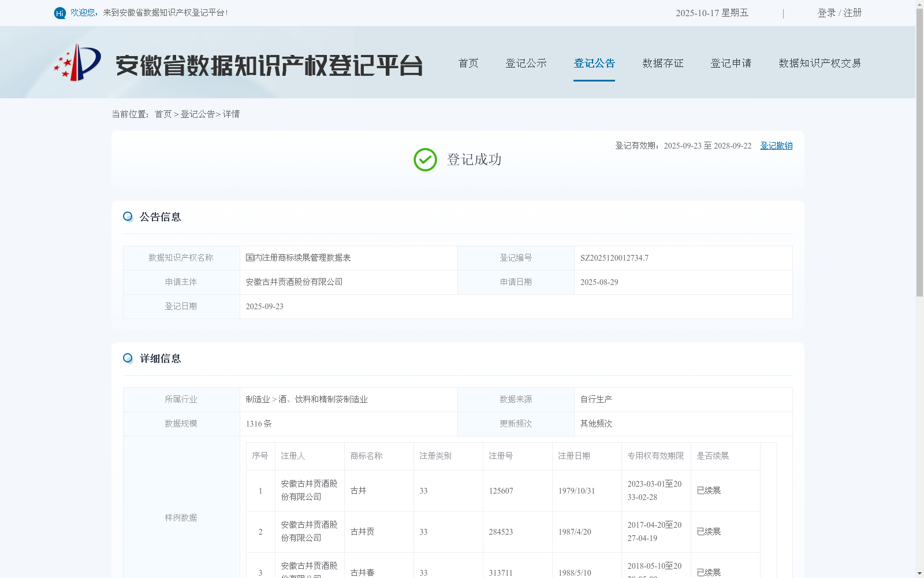Click trademark name 古井贡 in row 2
The width and height of the screenshot is (924, 578).
[x=362, y=532]
